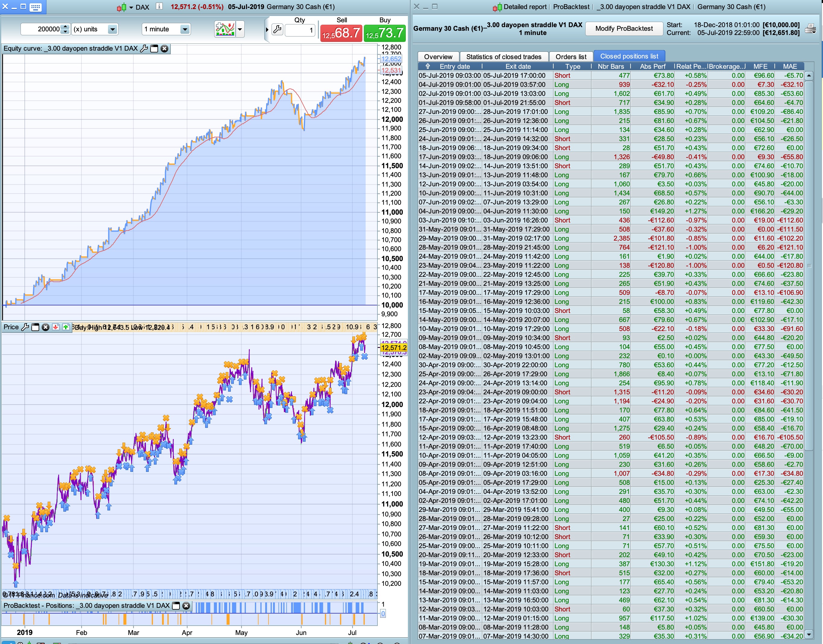Click the Qty input field
The image size is (823, 644).
(x=300, y=30)
